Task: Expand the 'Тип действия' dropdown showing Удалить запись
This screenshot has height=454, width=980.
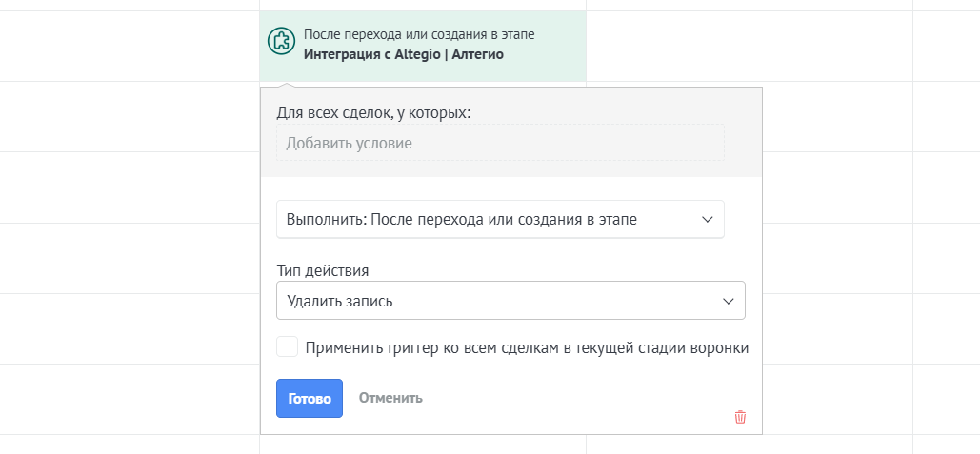Action: pos(510,301)
